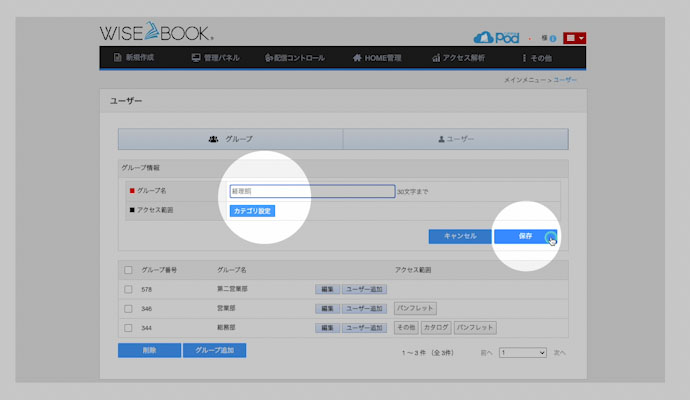The image size is (690, 400).
Task: Open the red language flag dropdown
Action: click(x=574, y=38)
